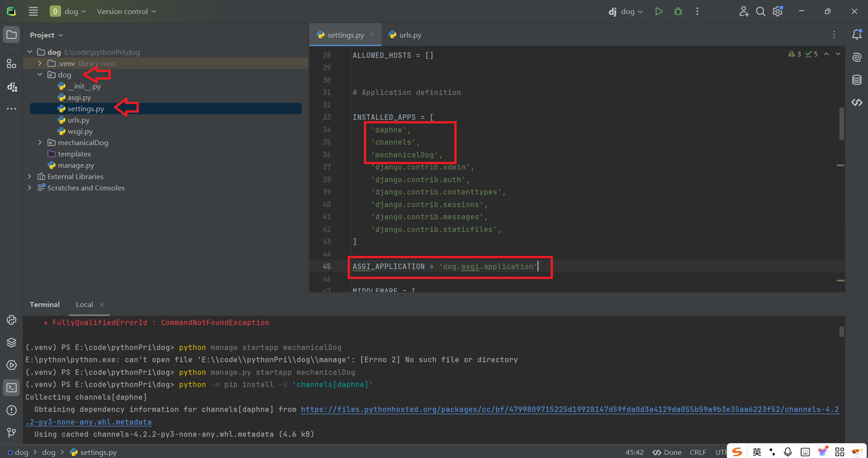This screenshot has width=868, height=458.
Task: Open the Git tool window icon
Action: 11,433
